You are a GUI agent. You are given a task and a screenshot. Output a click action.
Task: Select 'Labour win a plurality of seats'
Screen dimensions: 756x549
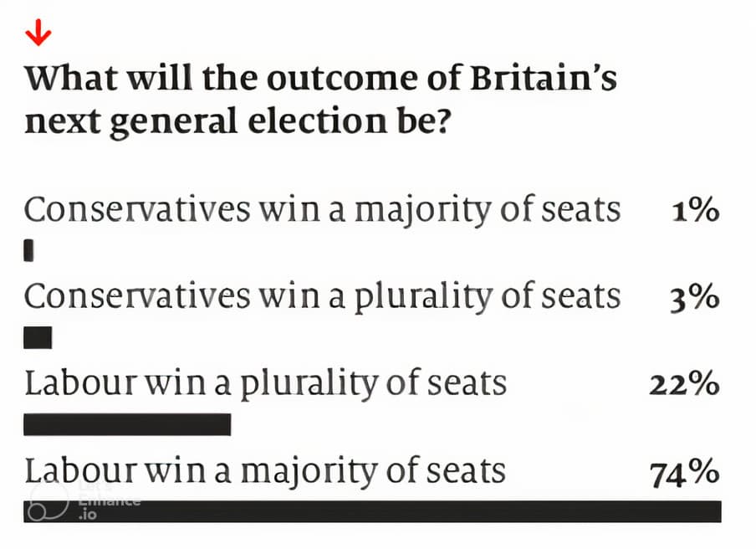pos(265,383)
